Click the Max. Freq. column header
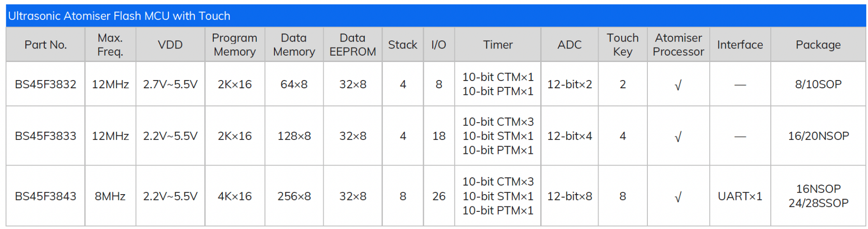 pyautogui.click(x=110, y=44)
